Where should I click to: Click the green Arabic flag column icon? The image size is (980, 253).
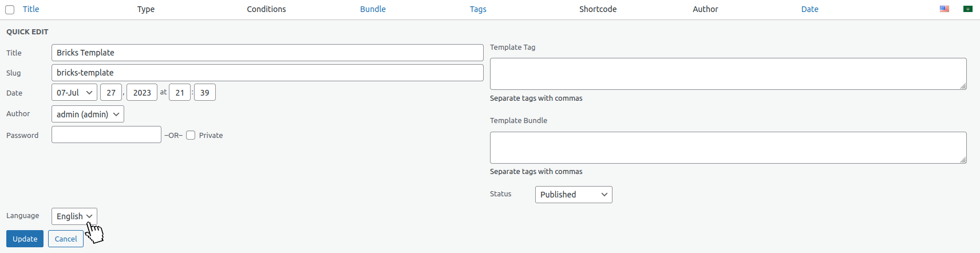pos(968,9)
